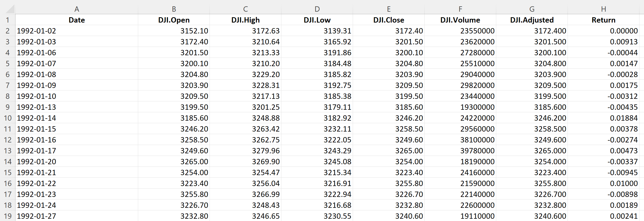Click low value 3179.11
This screenshot has height=221, width=644.
(317, 107)
